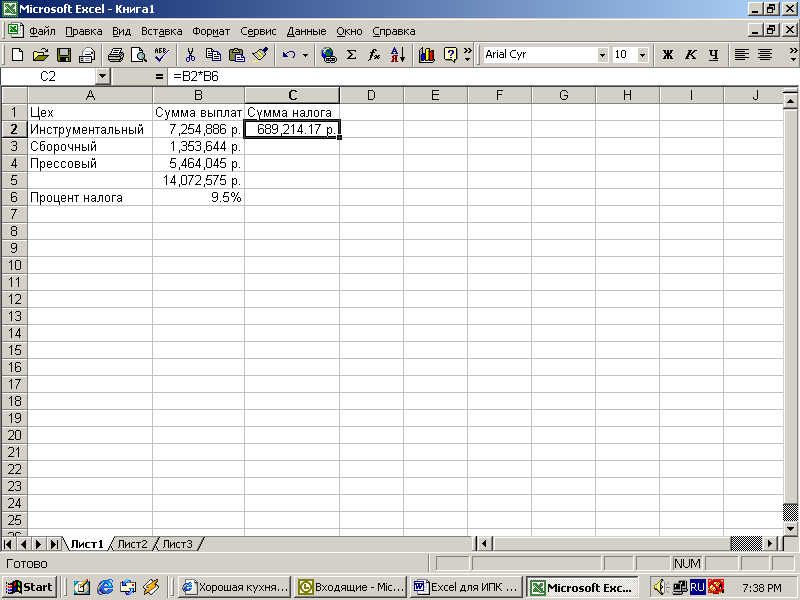Open the Paste Function fx icon
800x600 pixels.
(374, 55)
